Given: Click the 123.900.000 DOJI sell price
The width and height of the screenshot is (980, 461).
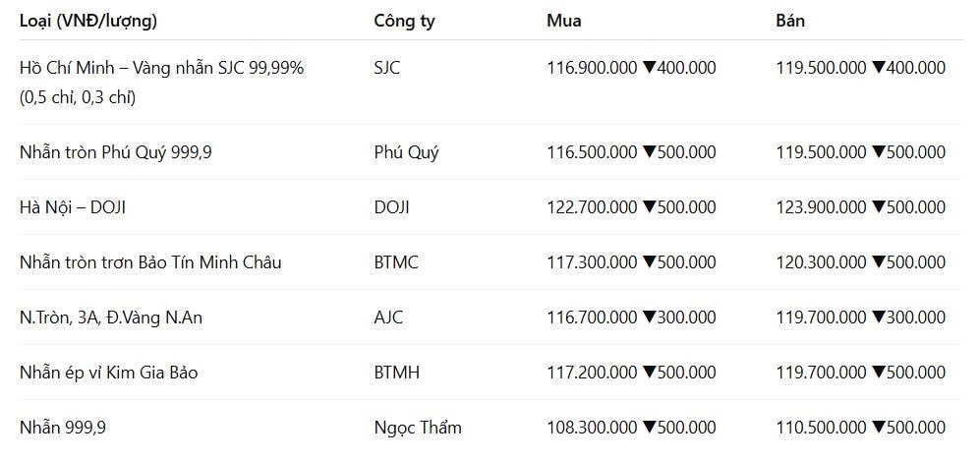Looking at the screenshot, I should pyautogui.click(x=821, y=207).
